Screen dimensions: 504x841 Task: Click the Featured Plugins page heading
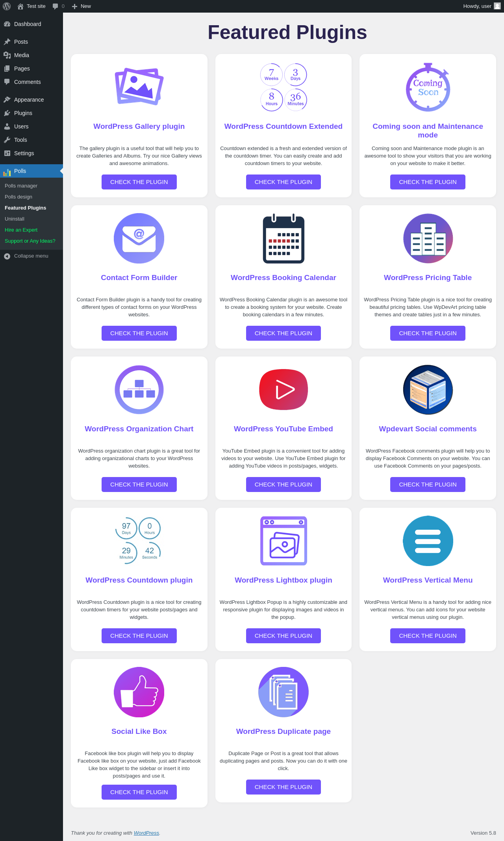(x=287, y=32)
